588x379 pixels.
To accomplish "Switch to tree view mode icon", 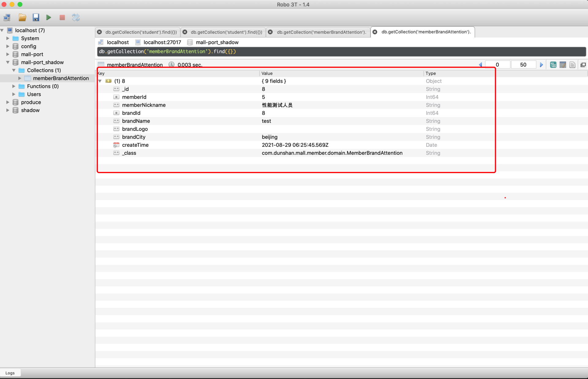I will [x=553, y=65].
